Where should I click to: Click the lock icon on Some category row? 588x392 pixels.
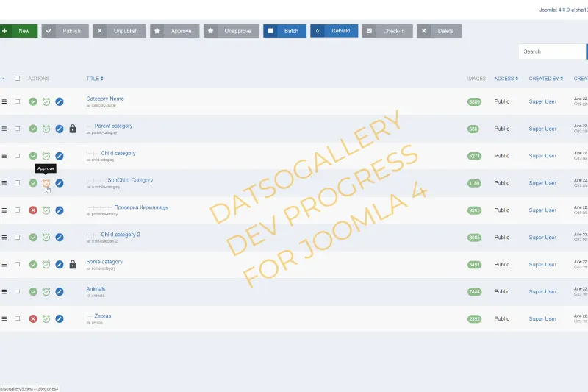(73, 265)
